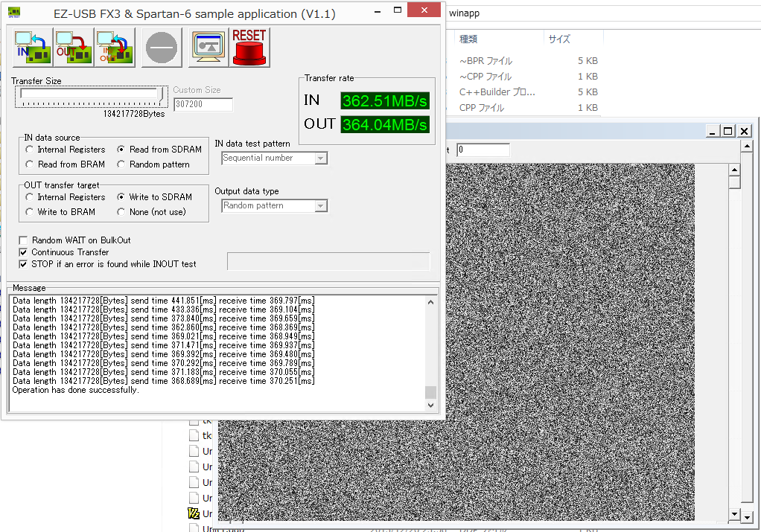Select Read from BRAM as IN source

pyautogui.click(x=30, y=164)
